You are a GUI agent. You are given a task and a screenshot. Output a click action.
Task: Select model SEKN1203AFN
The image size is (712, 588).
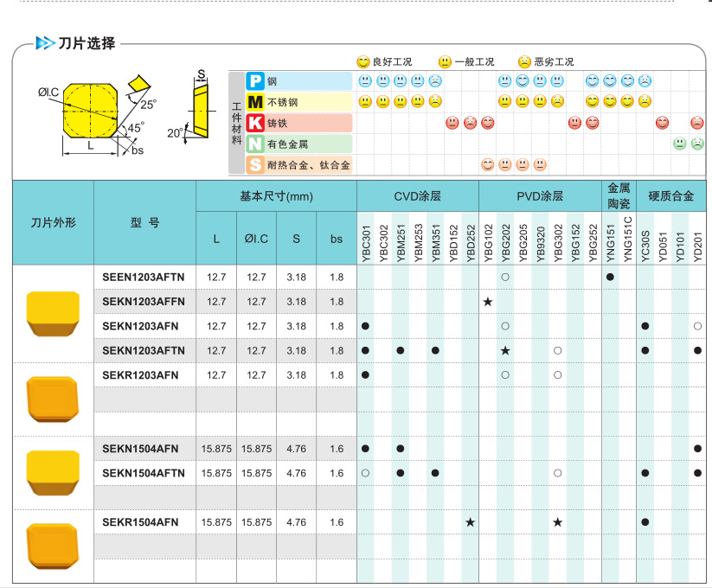click(x=140, y=326)
